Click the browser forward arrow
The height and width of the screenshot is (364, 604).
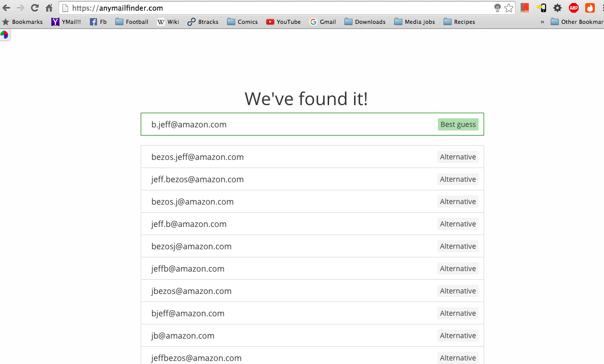coord(20,8)
